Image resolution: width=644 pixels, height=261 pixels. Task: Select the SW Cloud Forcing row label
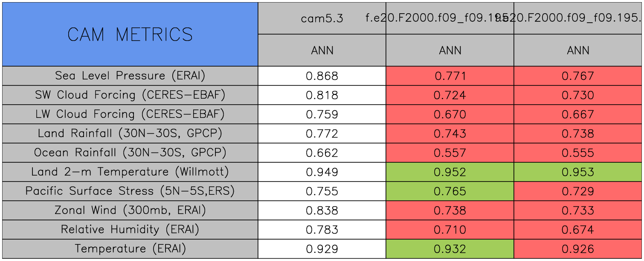[130, 95]
